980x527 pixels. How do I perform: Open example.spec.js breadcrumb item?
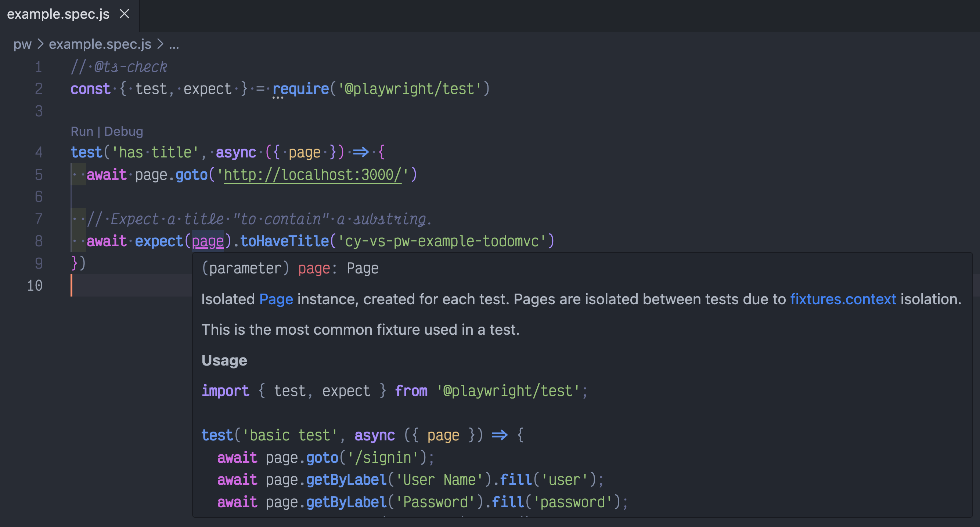(100, 44)
